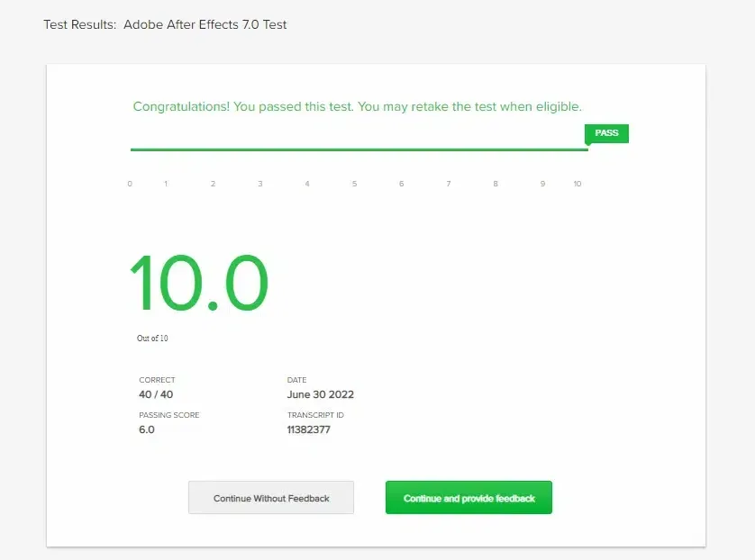
Task: Click the TRANSCRIPT ID label
Action: [315, 415]
